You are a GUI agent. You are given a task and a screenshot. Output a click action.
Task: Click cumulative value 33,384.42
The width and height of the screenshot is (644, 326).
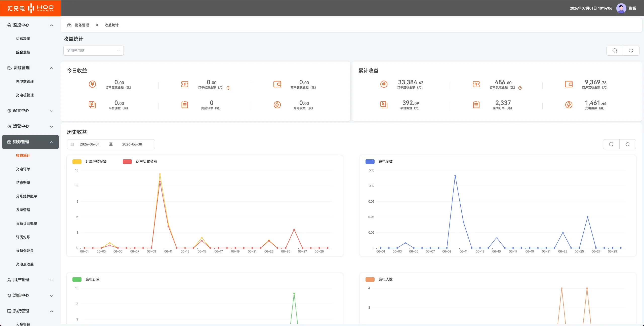(x=411, y=82)
